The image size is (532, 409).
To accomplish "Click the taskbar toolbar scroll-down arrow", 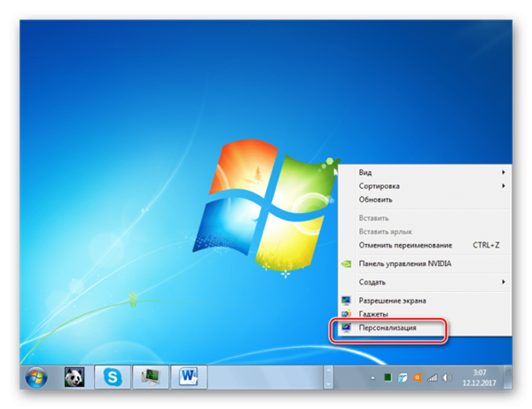I will coord(328,384).
